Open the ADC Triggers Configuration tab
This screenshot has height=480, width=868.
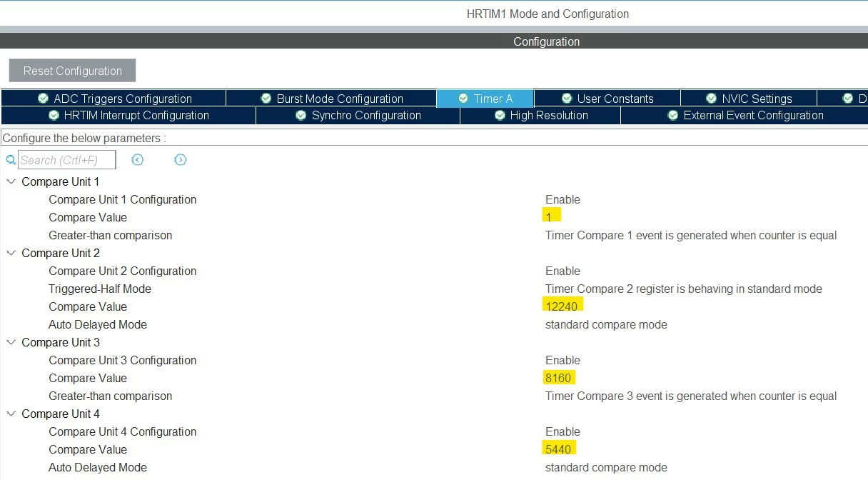click(114, 99)
